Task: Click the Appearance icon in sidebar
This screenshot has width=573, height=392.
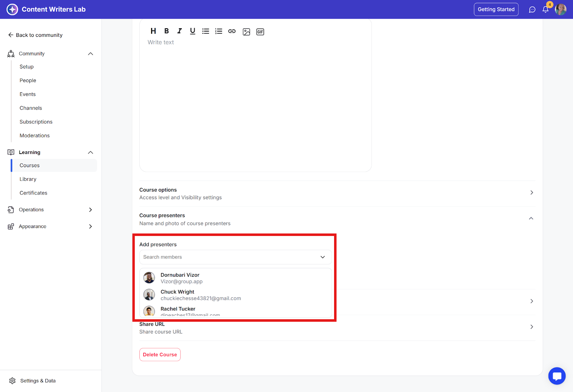Action: click(x=11, y=227)
